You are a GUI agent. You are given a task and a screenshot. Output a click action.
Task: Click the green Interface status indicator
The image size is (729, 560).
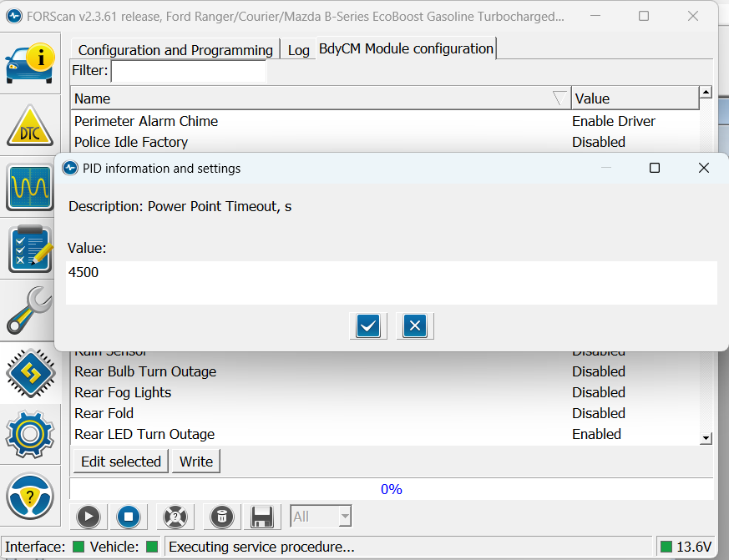click(x=78, y=547)
